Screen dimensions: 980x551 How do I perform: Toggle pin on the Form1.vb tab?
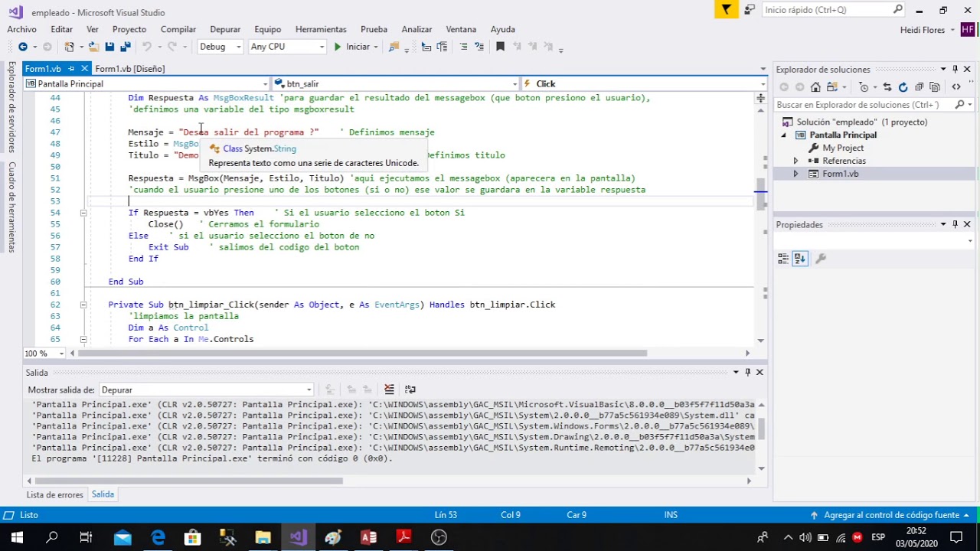(x=71, y=69)
